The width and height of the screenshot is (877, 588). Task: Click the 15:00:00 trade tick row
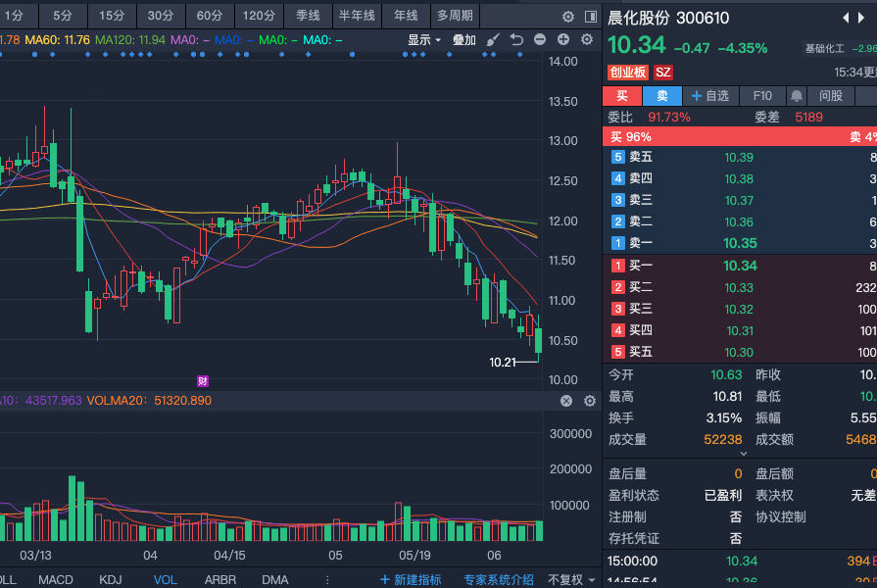click(x=742, y=562)
